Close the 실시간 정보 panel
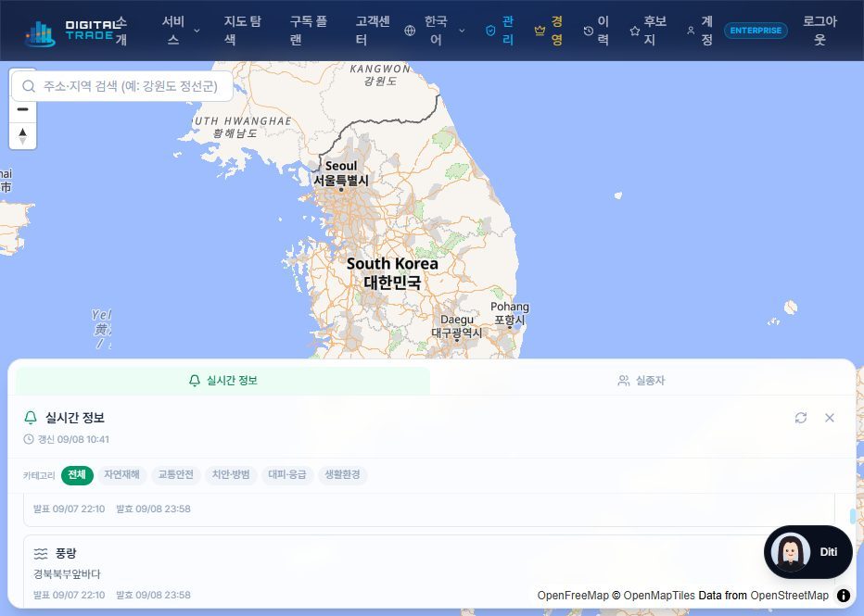 point(830,418)
